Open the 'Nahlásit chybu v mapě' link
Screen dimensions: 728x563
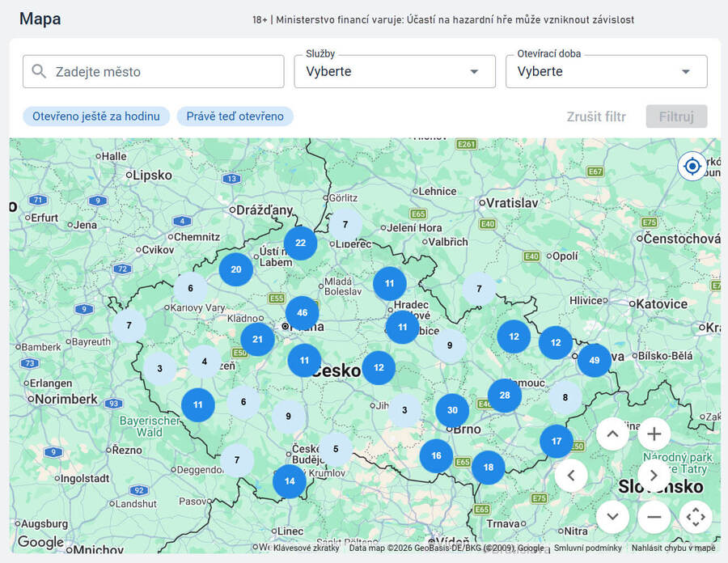pyautogui.click(x=673, y=548)
